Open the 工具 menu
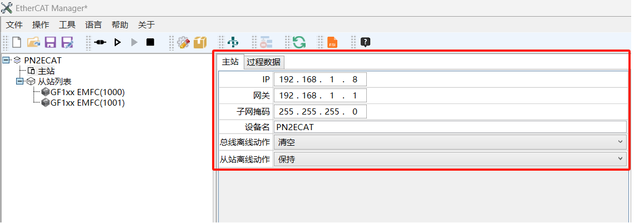The height and width of the screenshot is (223, 644). pyautogui.click(x=67, y=25)
